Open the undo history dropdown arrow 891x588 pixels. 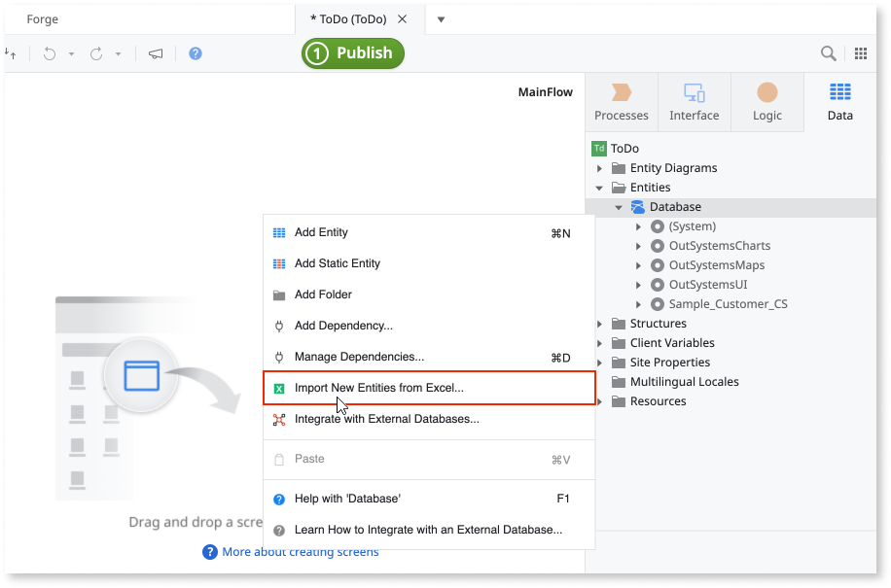71,53
